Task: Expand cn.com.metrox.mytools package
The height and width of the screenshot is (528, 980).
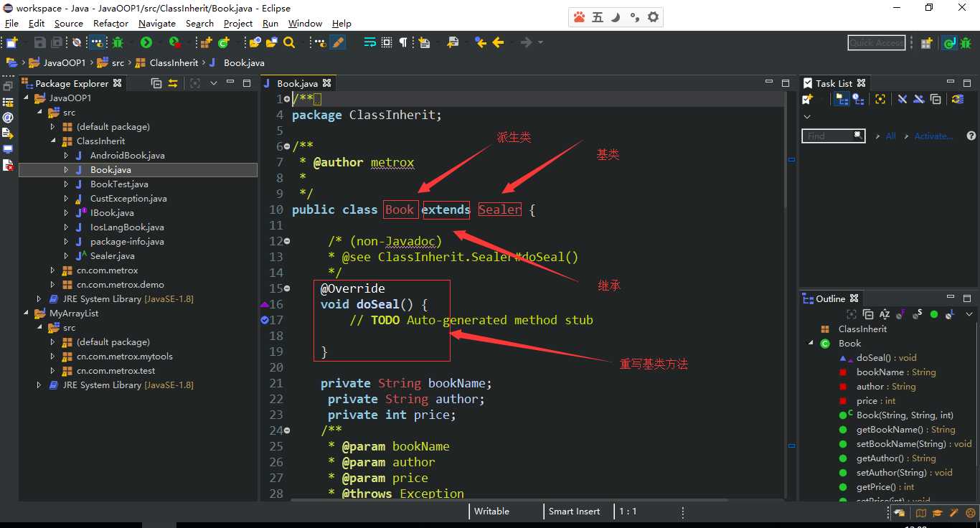Action: (x=52, y=357)
